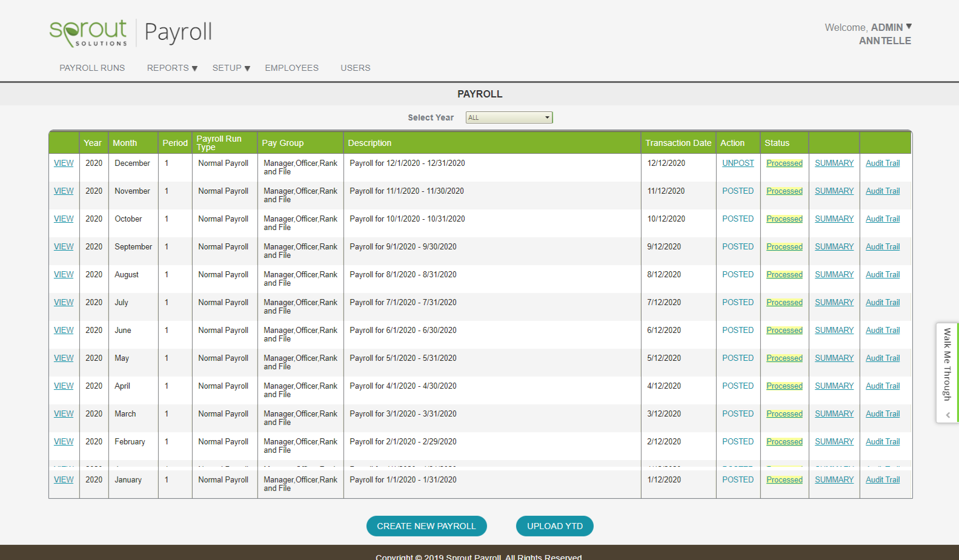Open Summary for December payroll

click(834, 163)
